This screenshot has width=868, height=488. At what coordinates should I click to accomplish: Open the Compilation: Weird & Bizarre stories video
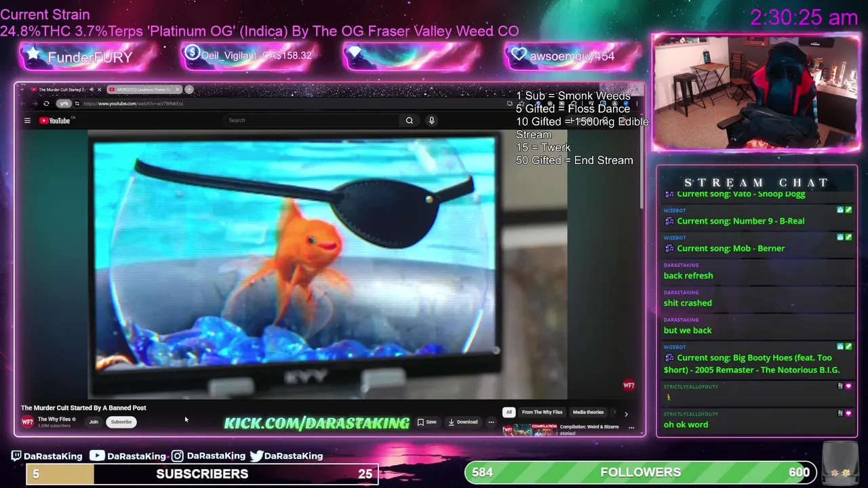589,430
